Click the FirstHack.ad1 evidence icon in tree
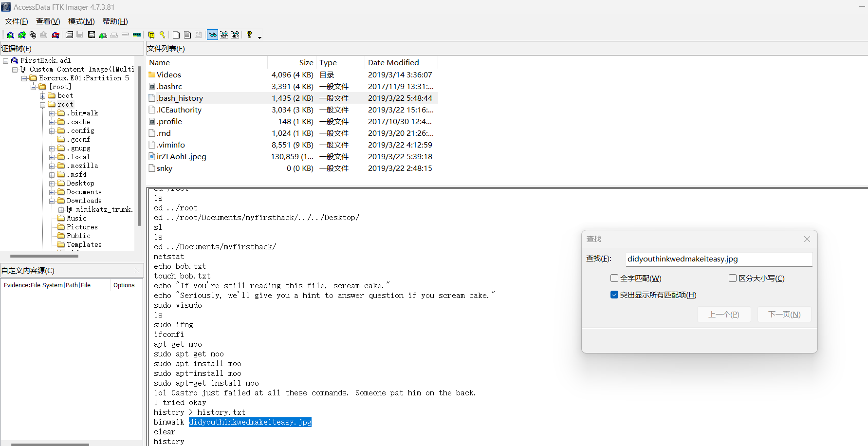This screenshot has height=446, width=868. (x=15, y=60)
